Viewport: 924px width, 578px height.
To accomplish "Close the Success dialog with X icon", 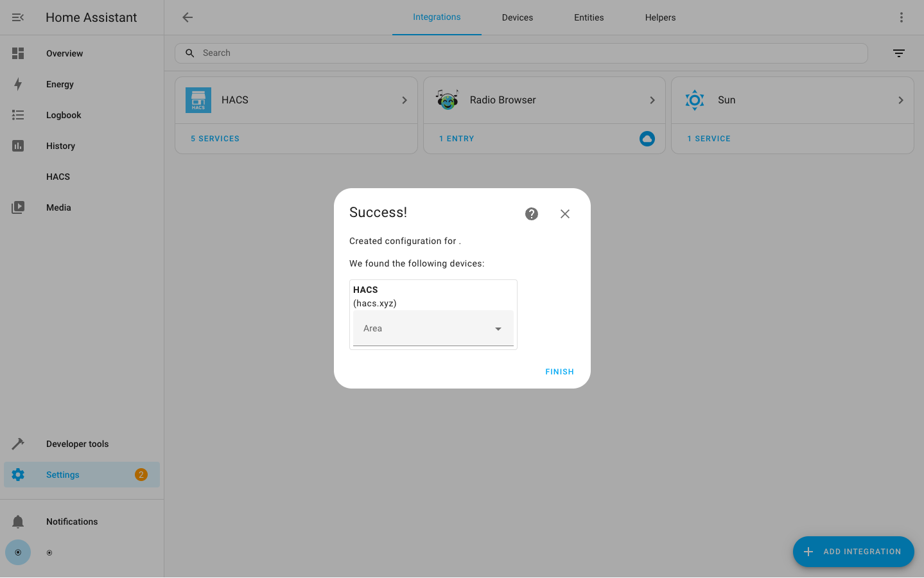I will tap(564, 214).
